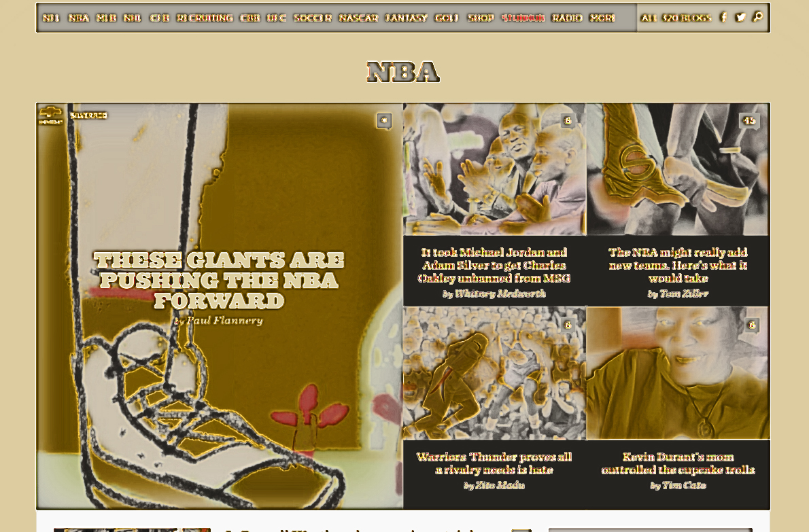Open the Radio section
The image size is (809, 532).
(x=567, y=18)
